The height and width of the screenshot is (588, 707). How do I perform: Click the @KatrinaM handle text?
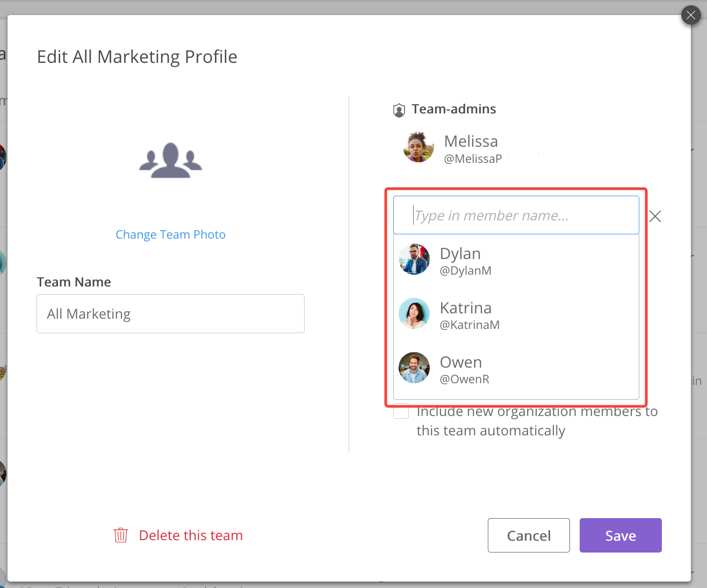[470, 325]
